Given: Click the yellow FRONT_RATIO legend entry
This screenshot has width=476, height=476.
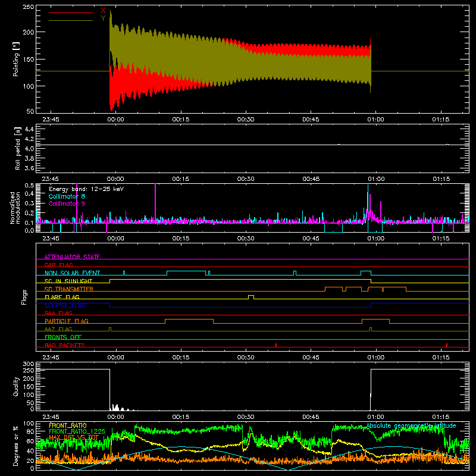Looking at the screenshot, I should (68, 425).
